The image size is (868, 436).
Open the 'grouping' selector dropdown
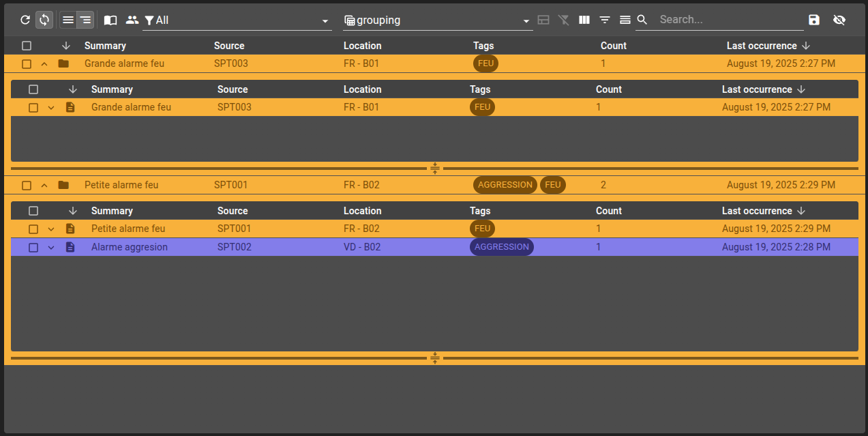pos(438,20)
